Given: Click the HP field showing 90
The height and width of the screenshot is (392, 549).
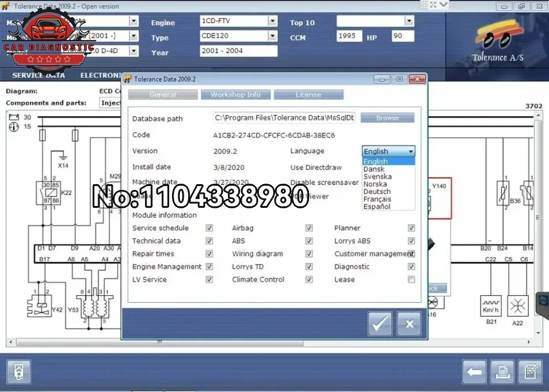Looking at the screenshot, I should tap(402, 36).
